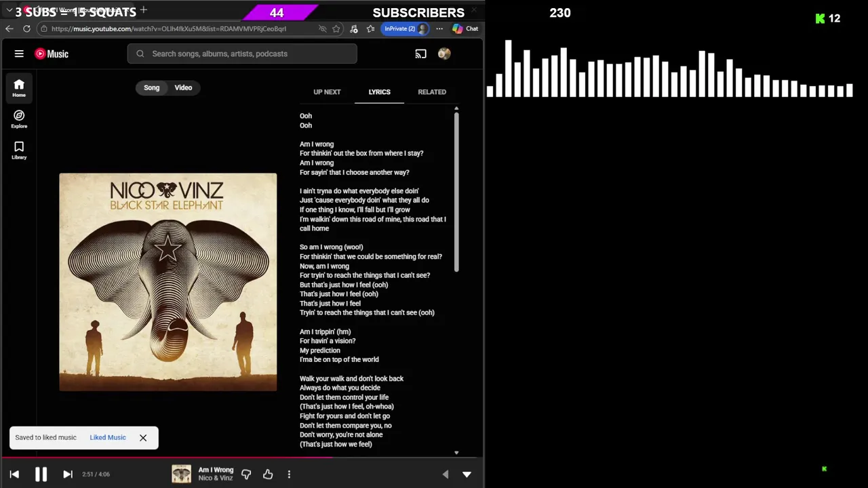The height and width of the screenshot is (488, 868).
Task: Click the browser media music-note icon
Action: [353, 28]
